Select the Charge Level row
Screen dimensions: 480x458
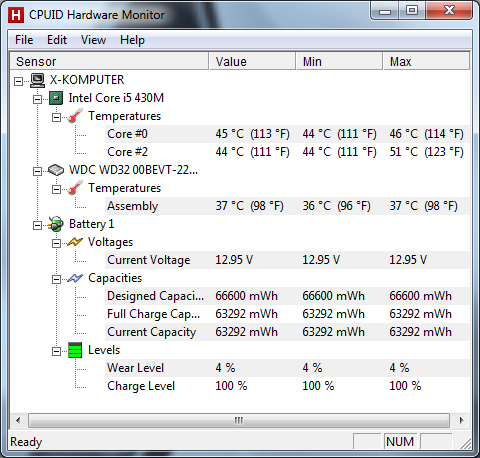pyautogui.click(x=287, y=386)
